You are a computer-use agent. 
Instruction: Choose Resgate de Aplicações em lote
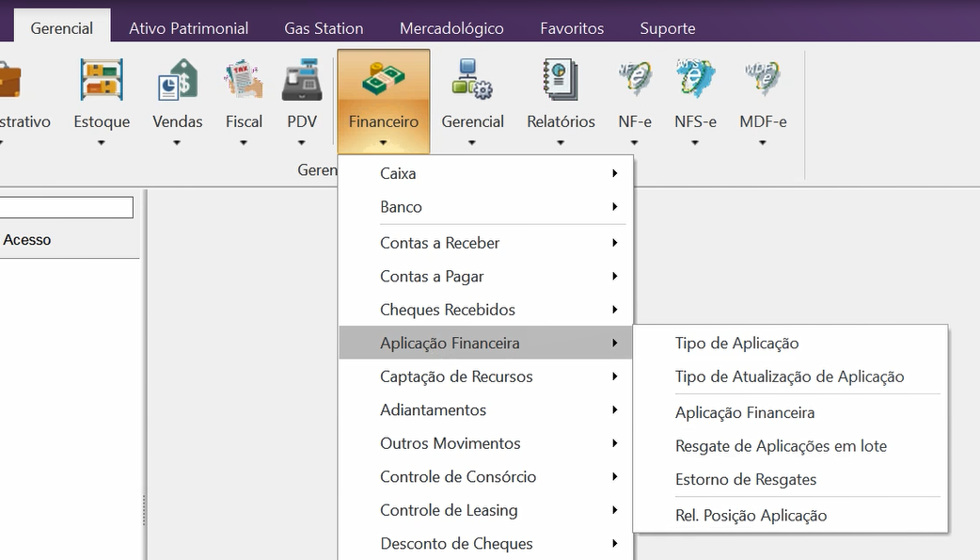(x=781, y=446)
